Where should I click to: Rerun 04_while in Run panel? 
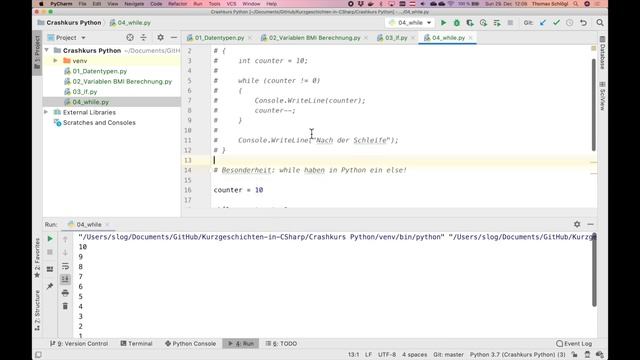pos(50,239)
